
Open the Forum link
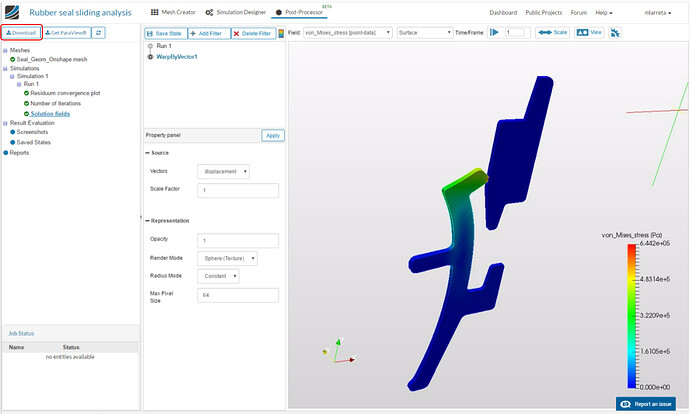click(579, 13)
